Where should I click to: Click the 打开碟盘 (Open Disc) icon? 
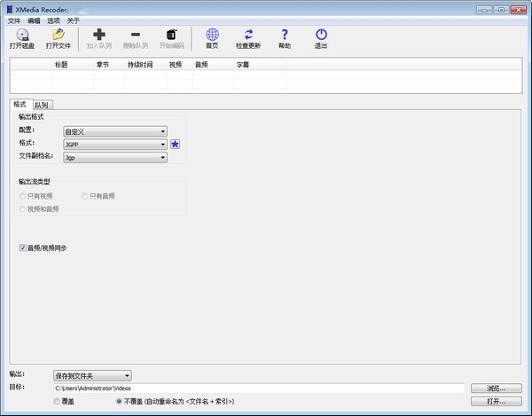pos(22,35)
